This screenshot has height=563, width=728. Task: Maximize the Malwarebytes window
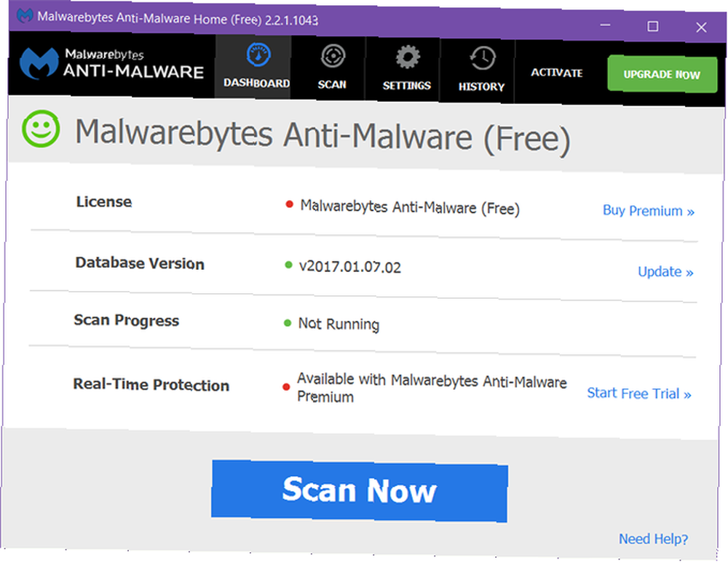pos(653,26)
